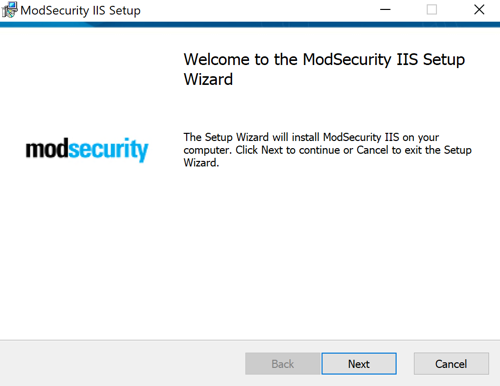This screenshot has width=500, height=386.
Task: Click the blue banner strip below the title bar
Action: [250, 25]
